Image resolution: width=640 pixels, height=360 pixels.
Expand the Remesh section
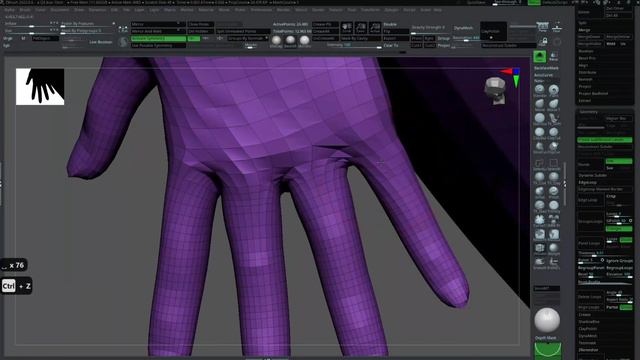pos(585,79)
